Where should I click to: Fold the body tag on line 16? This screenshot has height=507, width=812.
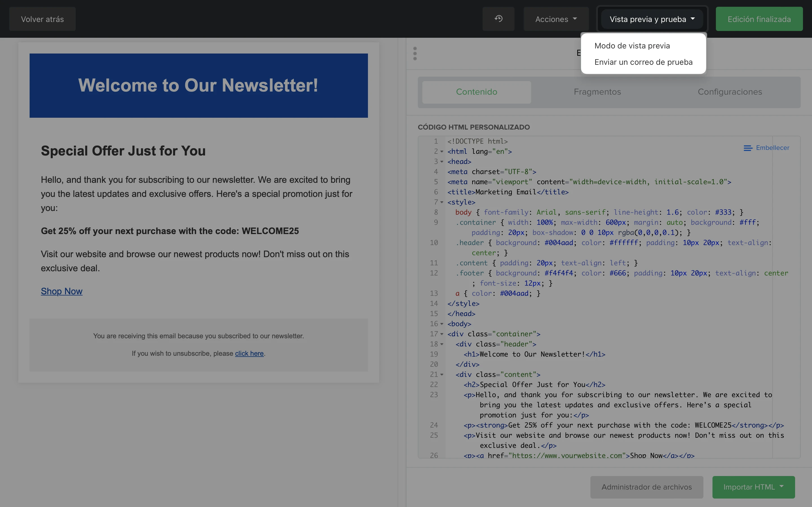click(x=442, y=324)
